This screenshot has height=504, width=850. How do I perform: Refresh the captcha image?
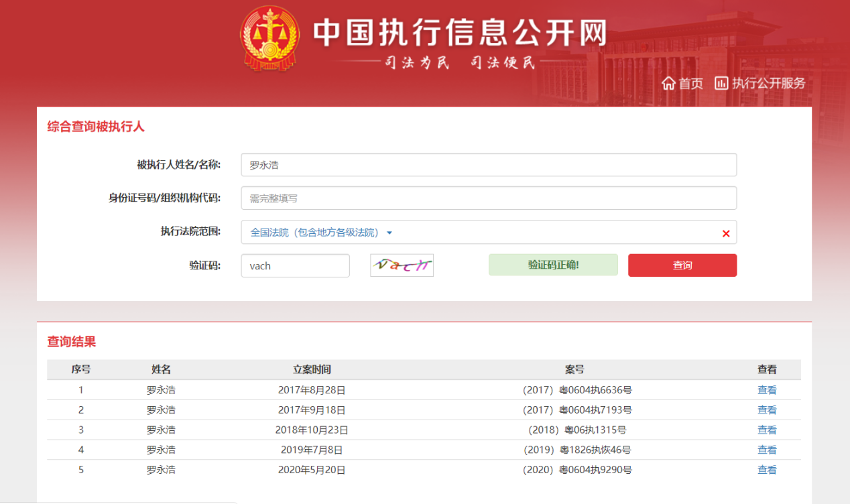tap(402, 265)
